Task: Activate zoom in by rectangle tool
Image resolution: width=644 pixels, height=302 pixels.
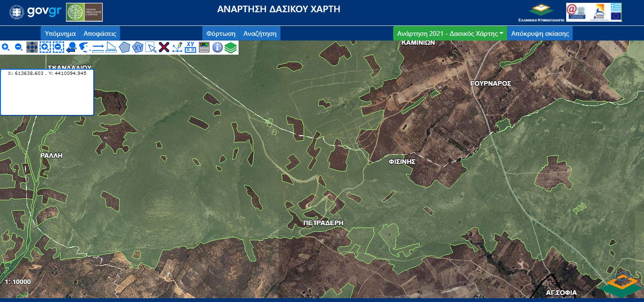Action: (x=45, y=47)
